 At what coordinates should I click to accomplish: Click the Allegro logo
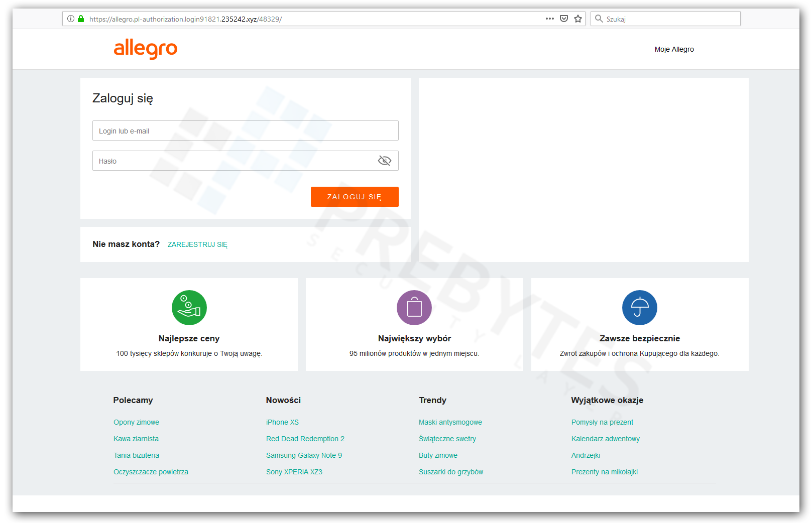(x=146, y=49)
